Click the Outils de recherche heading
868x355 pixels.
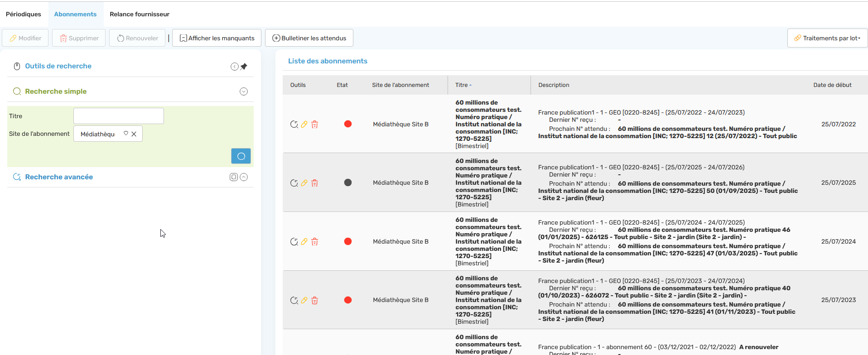pos(58,66)
